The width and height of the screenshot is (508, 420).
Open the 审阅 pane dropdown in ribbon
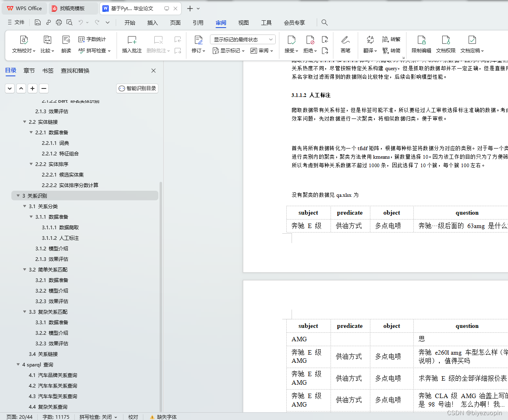pos(262,51)
